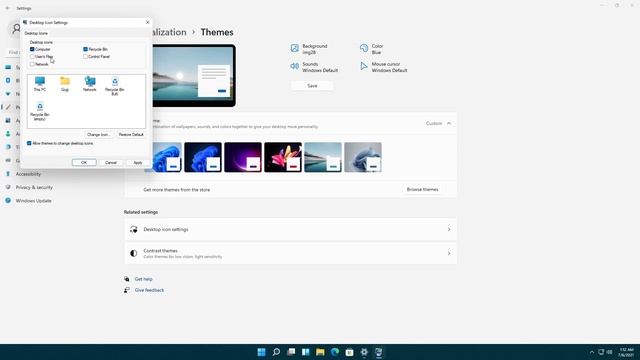Click the Contrast themes half-circle icon
This screenshot has height=360, width=640.
click(x=133, y=253)
